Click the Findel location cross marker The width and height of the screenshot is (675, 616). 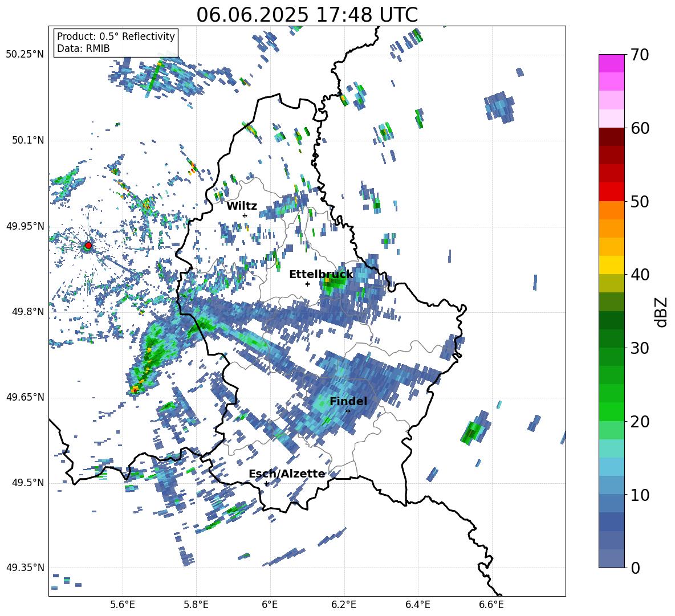(348, 411)
